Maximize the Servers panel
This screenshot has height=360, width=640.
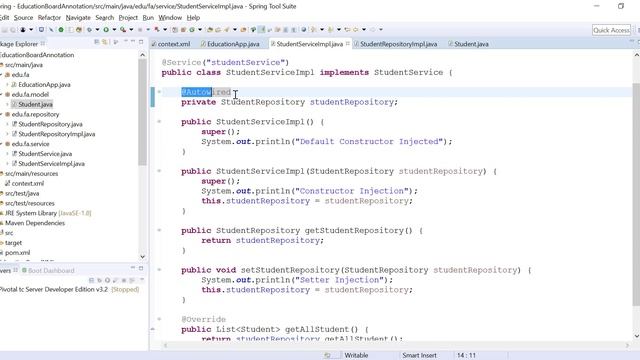click(x=141, y=268)
